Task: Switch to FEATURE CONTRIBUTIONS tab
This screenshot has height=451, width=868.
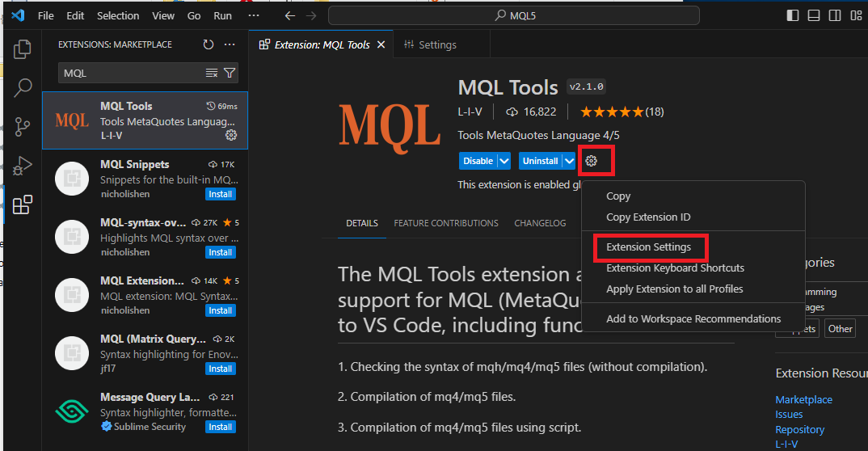Action: (445, 223)
